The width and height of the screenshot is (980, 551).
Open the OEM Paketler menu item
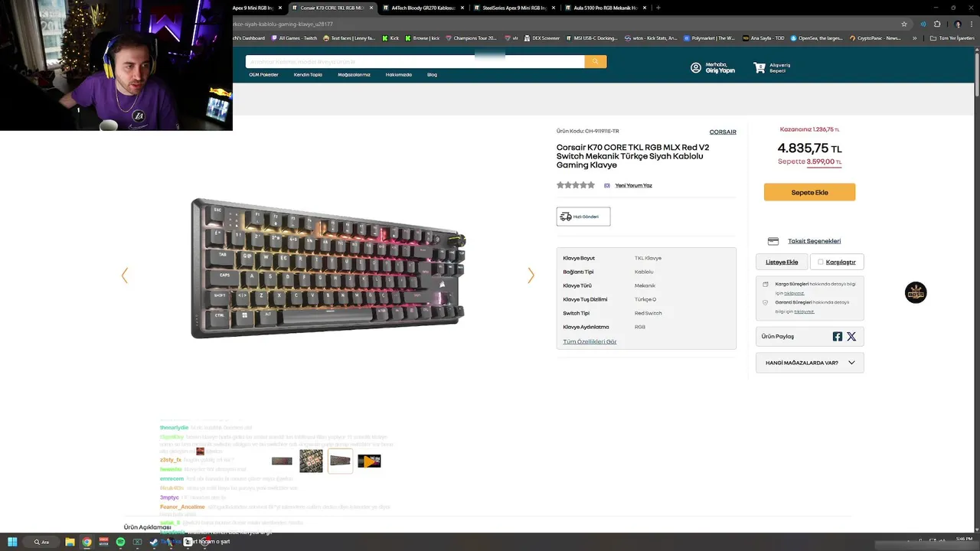click(263, 75)
